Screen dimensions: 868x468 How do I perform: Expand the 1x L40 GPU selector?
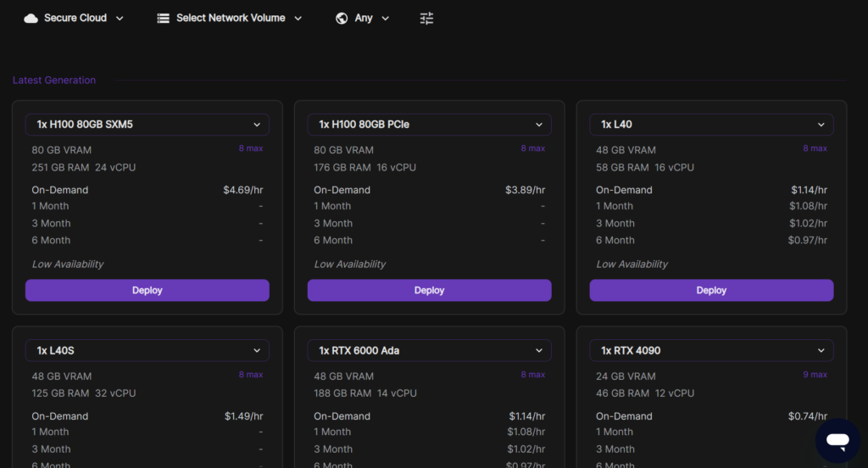711,125
